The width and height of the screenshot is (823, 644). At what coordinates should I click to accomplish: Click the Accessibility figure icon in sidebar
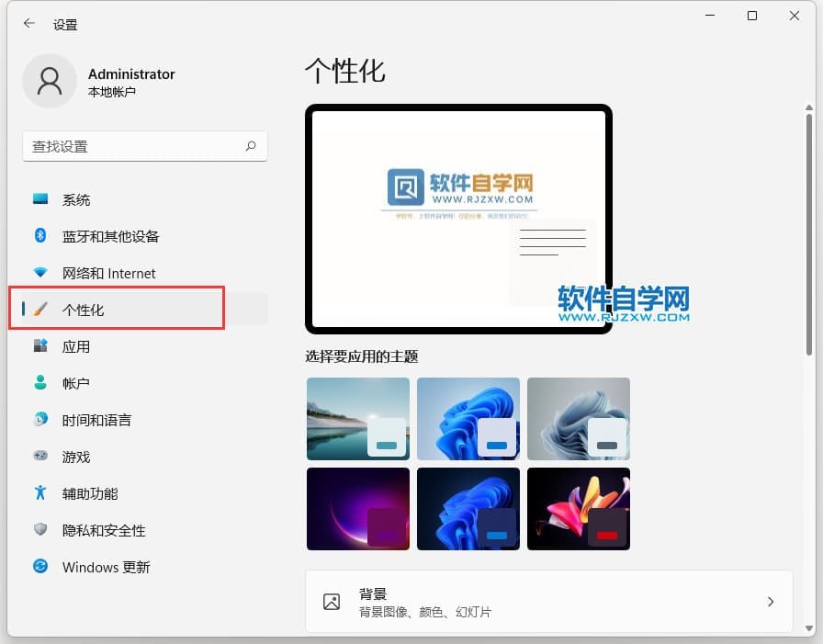pos(40,493)
